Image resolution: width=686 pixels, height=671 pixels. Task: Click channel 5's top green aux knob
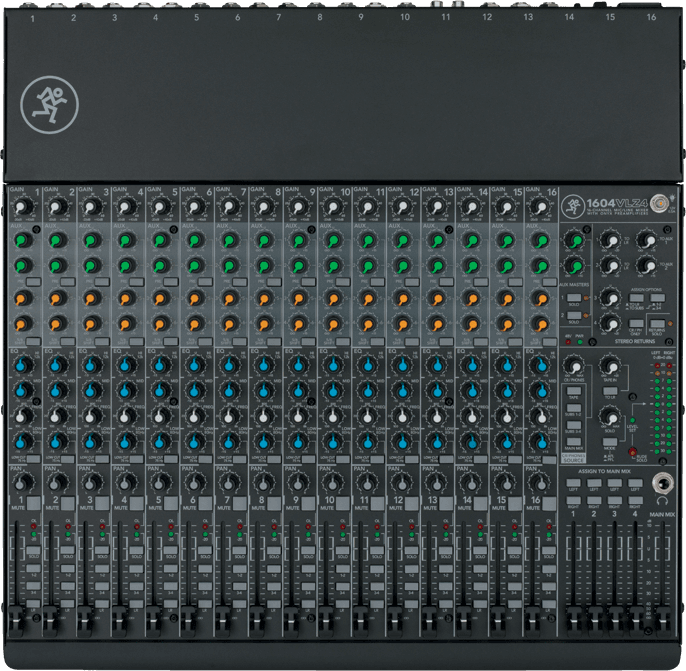(x=159, y=241)
